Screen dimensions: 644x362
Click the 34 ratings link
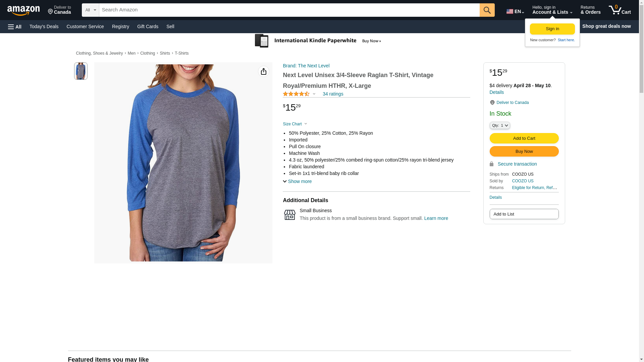pyautogui.click(x=333, y=94)
